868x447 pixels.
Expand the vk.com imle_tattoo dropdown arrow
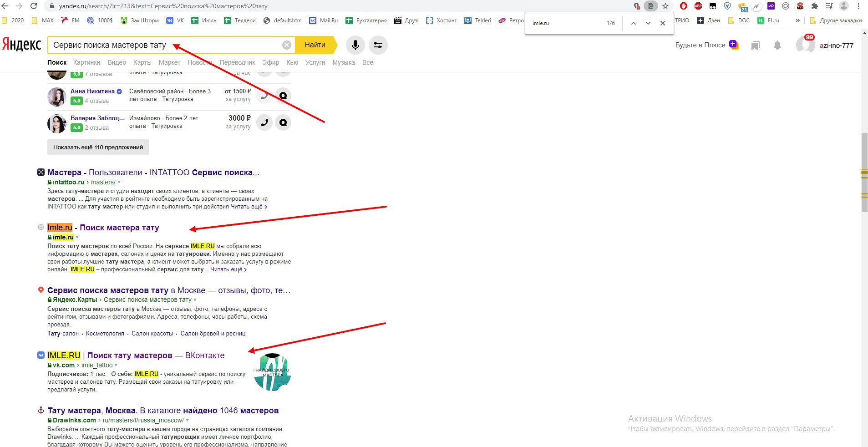(x=116, y=365)
